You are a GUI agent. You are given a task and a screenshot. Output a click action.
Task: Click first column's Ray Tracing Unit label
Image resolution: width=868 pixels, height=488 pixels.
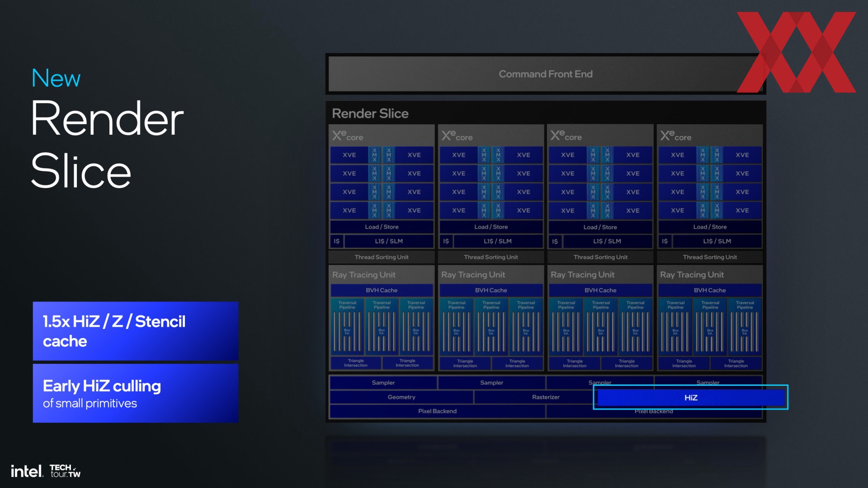click(364, 275)
